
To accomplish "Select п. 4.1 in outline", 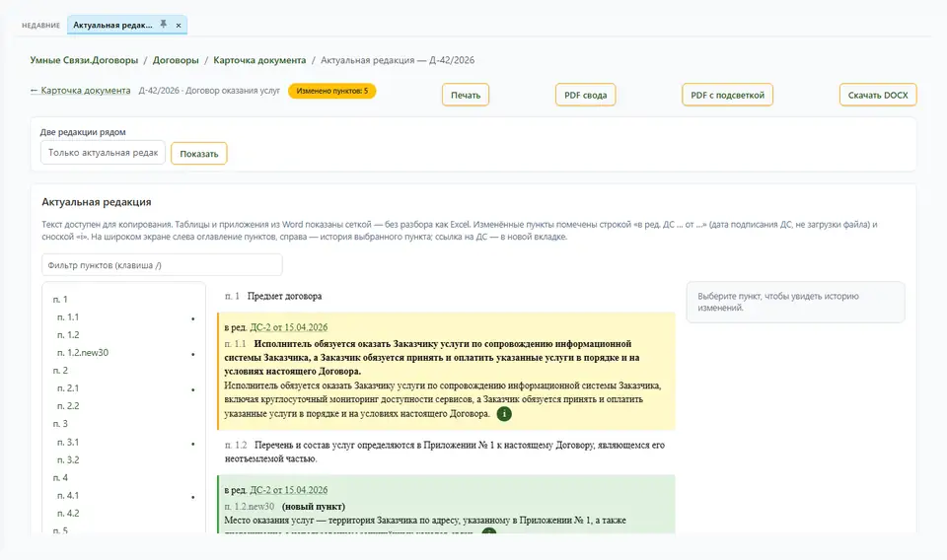I will [68, 496].
